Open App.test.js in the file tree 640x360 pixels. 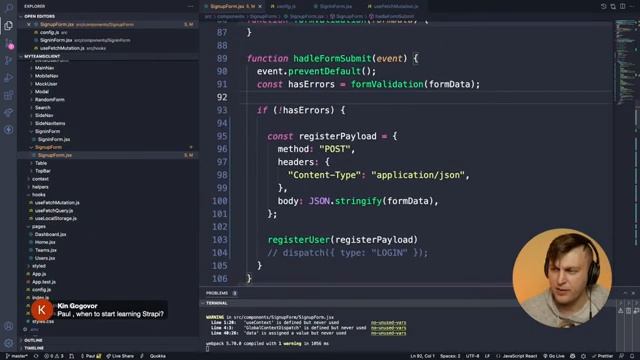[x=43, y=282]
